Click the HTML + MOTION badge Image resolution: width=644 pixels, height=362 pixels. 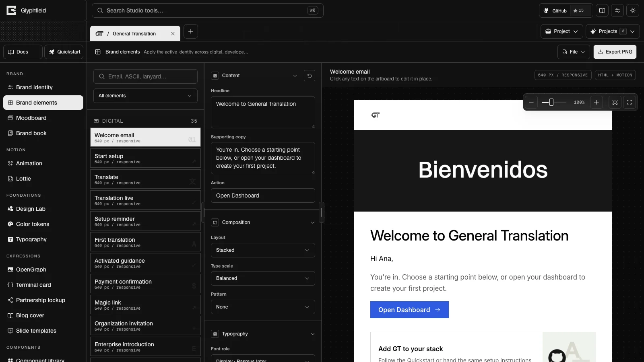coord(615,75)
